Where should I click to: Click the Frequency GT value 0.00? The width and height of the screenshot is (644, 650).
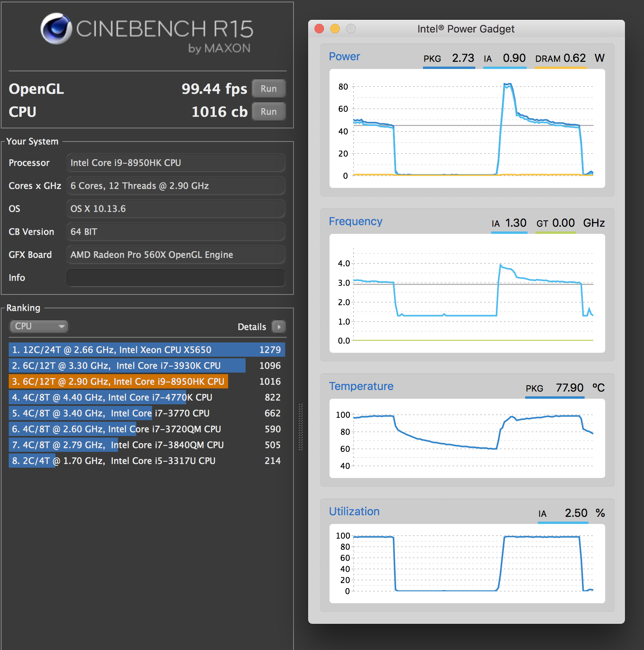pyautogui.click(x=563, y=223)
